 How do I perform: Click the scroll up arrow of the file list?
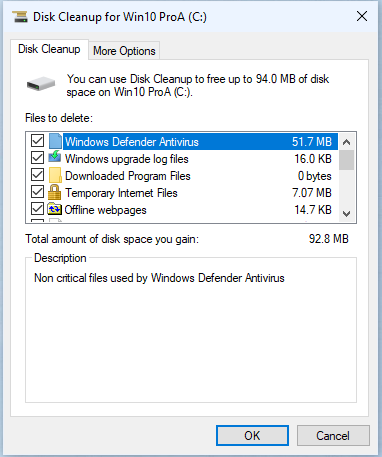pyautogui.click(x=346, y=142)
